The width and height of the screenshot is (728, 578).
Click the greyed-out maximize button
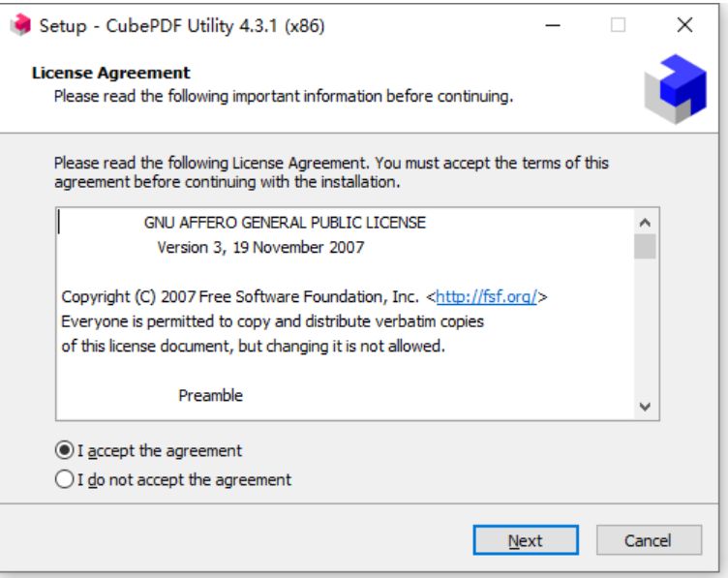click(619, 26)
